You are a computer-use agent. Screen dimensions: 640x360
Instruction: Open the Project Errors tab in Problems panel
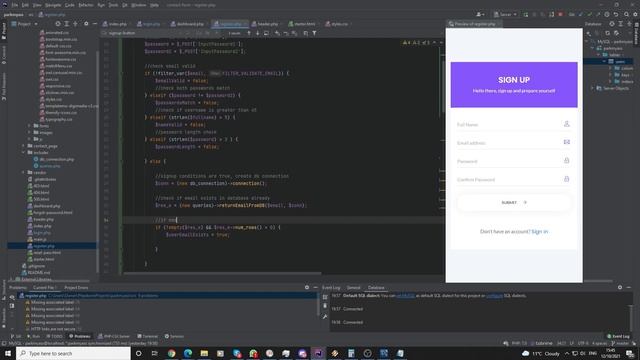pos(76,287)
